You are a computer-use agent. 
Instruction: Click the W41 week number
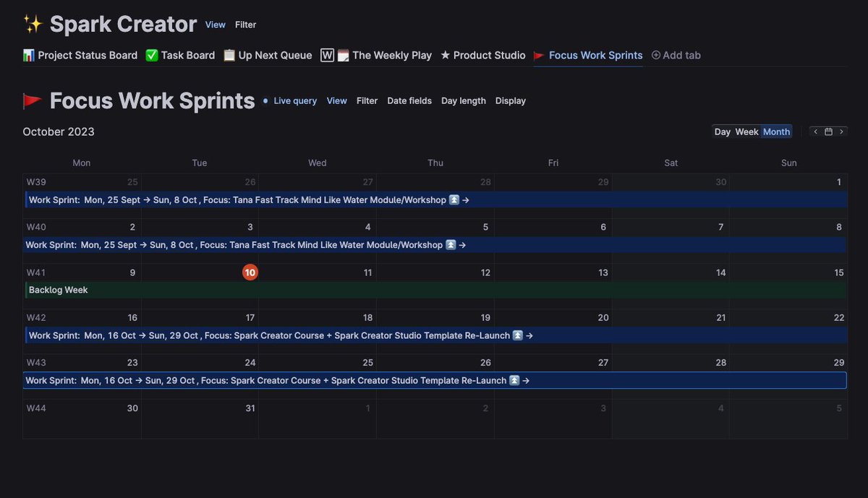36,272
